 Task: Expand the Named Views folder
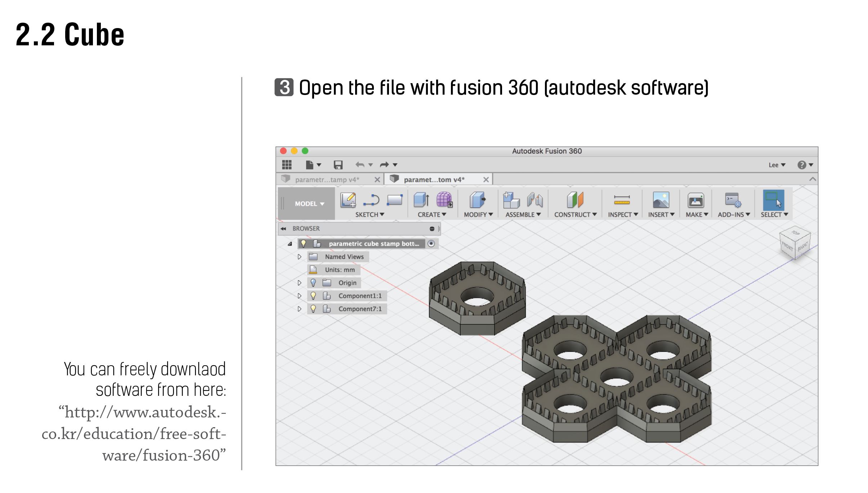click(x=299, y=257)
